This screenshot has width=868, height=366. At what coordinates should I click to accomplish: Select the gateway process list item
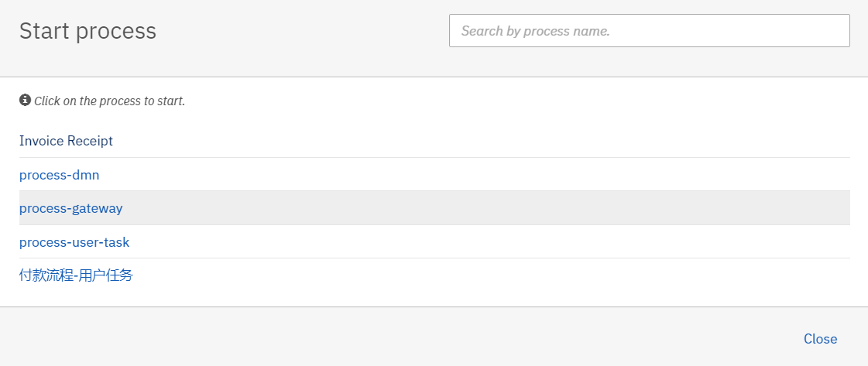click(x=71, y=208)
